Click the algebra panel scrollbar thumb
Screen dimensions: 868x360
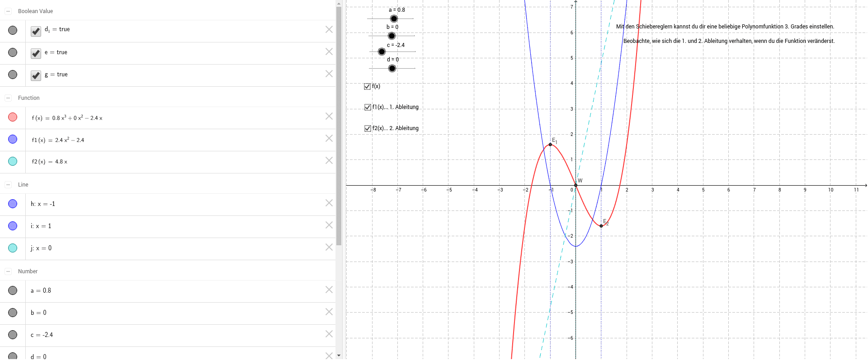(339, 126)
